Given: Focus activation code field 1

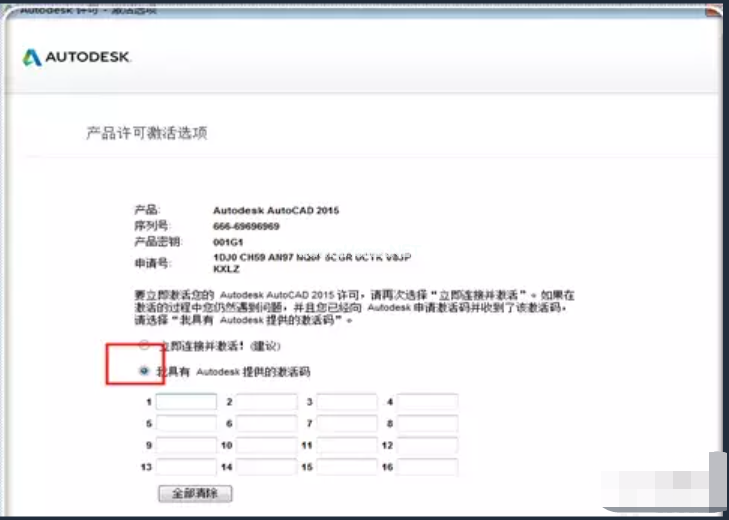Looking at the screenshot, I should click(186, 402).
